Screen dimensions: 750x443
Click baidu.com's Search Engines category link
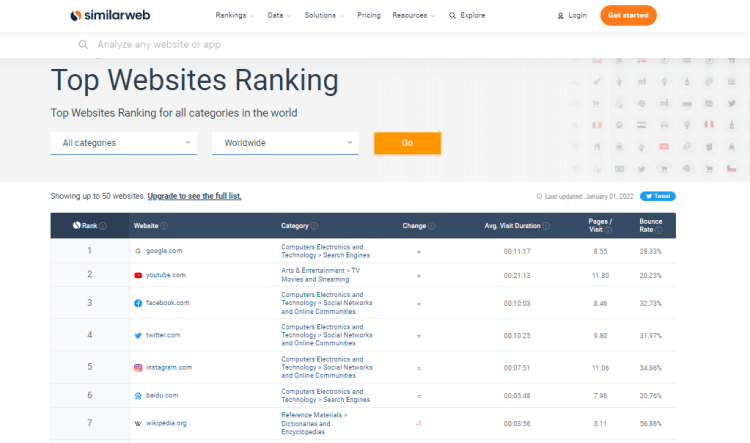[x=325, y=396]
